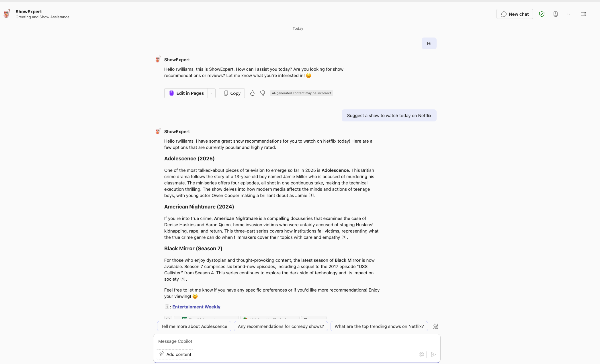Copy the greeting response
600x364 pixels.
(232, 93)
